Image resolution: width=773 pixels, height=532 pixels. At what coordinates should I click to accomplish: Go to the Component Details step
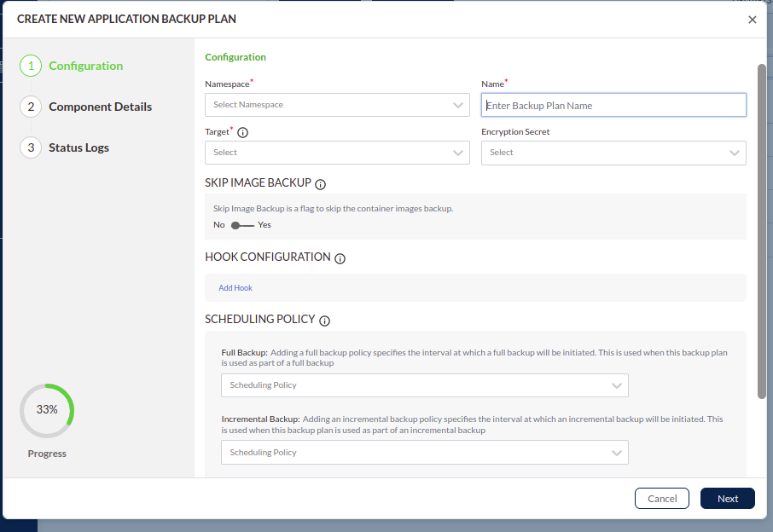coord(100,107)
